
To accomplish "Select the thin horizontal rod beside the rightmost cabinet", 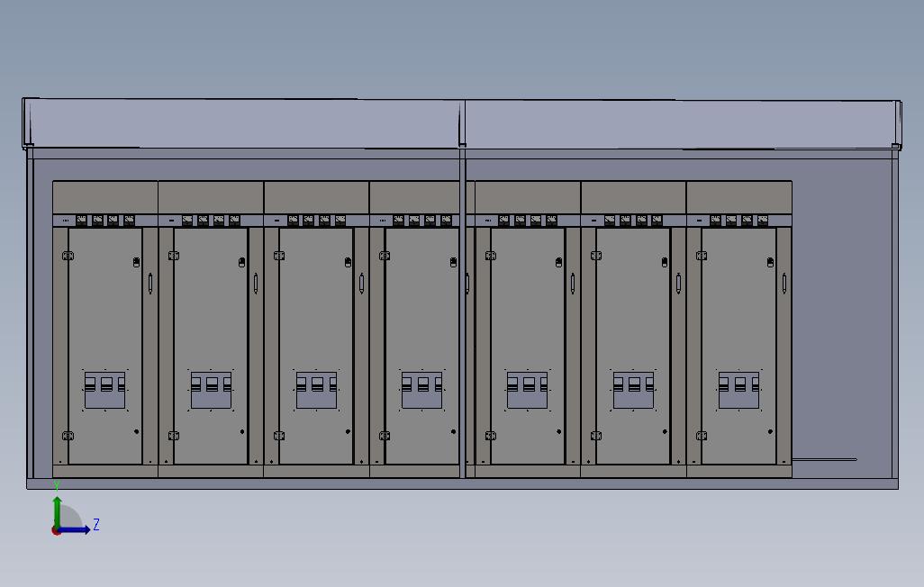I will point(824,459).
